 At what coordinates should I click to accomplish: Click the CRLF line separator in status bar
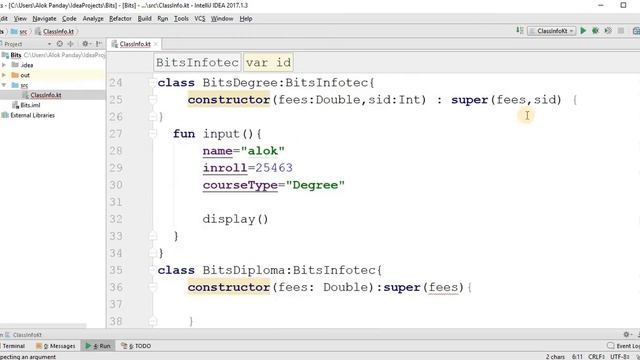click(596, 357)
